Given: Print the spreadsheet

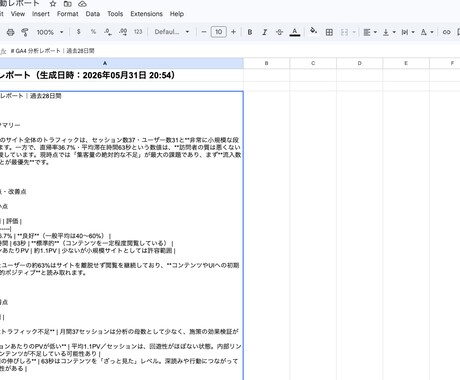Looking at the screenshot, I should (x=11, y=32).
